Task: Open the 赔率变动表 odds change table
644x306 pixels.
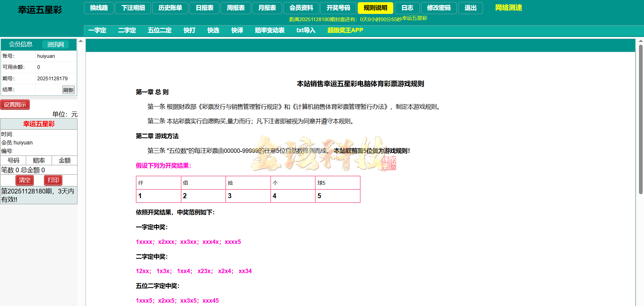Action: pos(270,30)
